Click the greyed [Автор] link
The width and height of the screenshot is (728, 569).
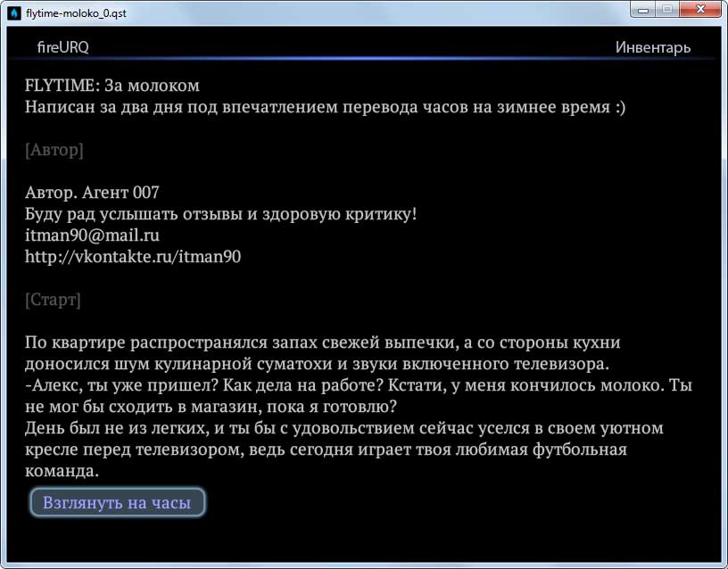pos(54,150)
